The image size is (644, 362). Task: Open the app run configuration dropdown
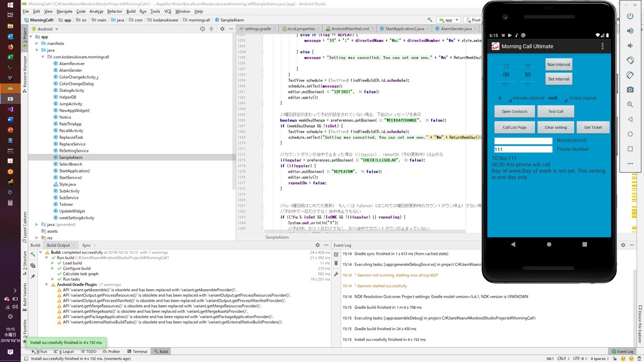coord(448,20)
